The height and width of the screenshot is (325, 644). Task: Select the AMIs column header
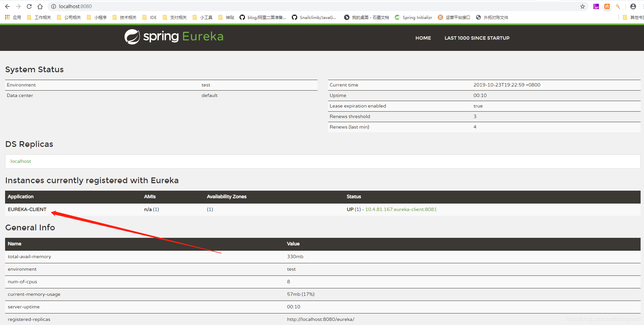(x=150, y=196)
